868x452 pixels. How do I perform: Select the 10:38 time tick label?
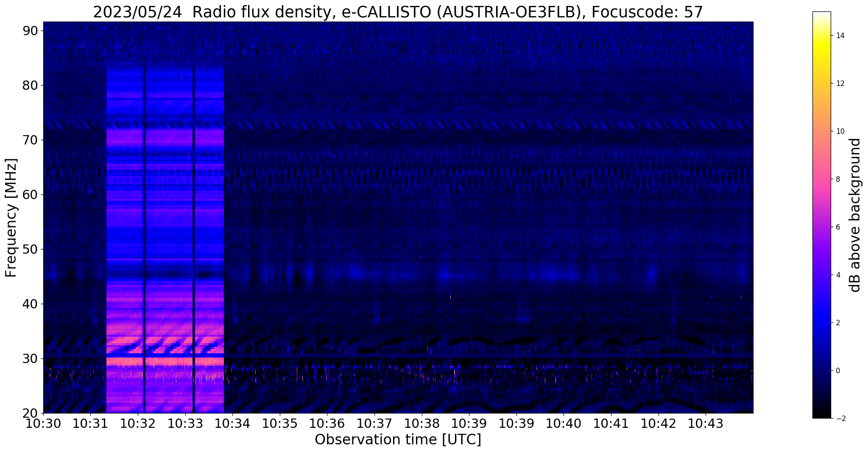click(x=421, y=423)
